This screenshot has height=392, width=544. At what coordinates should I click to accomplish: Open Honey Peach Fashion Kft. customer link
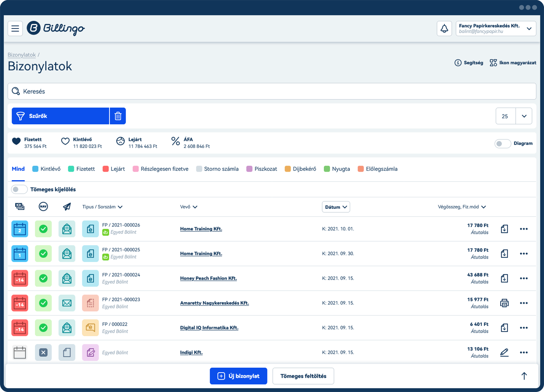pyautogui.click(x=208, y=278)
